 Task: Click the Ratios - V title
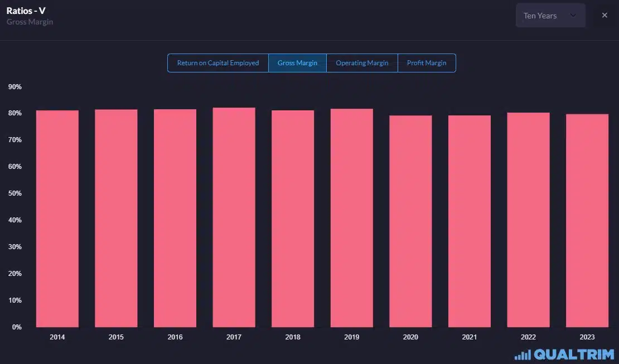(x=26, y=10)
